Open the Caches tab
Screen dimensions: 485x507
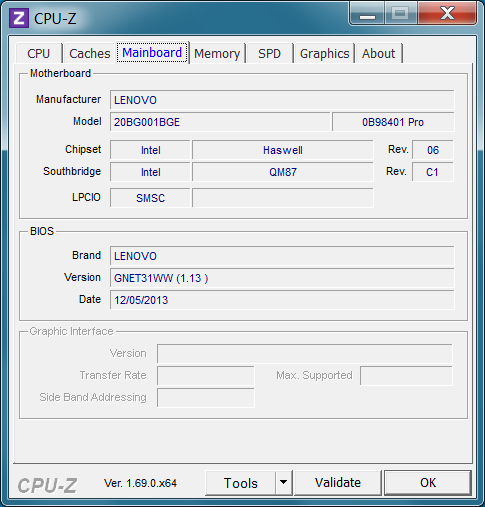pyautogui.click(x=90, y=53)
